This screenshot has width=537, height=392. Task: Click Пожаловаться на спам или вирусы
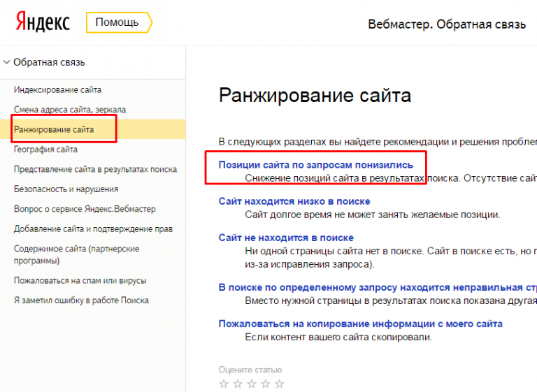(x=80, y=280)
